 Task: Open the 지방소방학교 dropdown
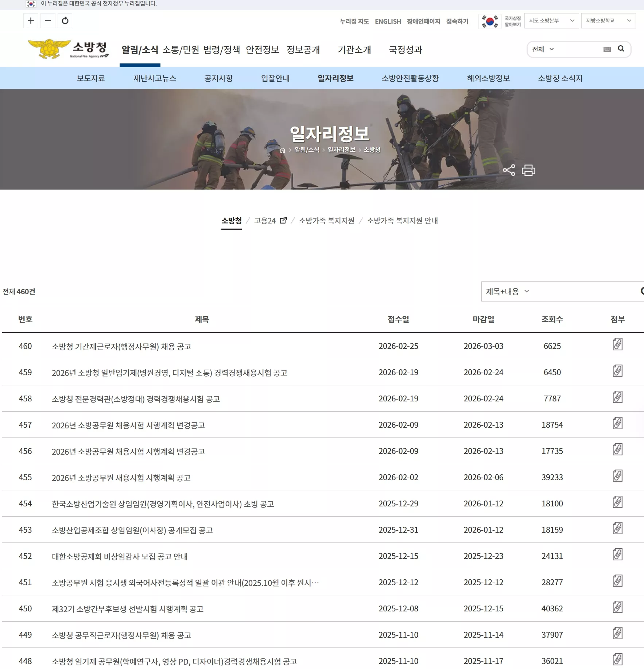coord(608,21)
